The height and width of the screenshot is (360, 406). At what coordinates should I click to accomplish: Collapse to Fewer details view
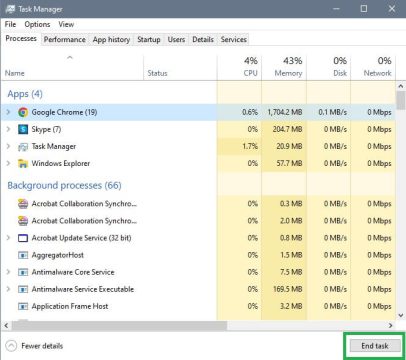[x=34, y=346]
